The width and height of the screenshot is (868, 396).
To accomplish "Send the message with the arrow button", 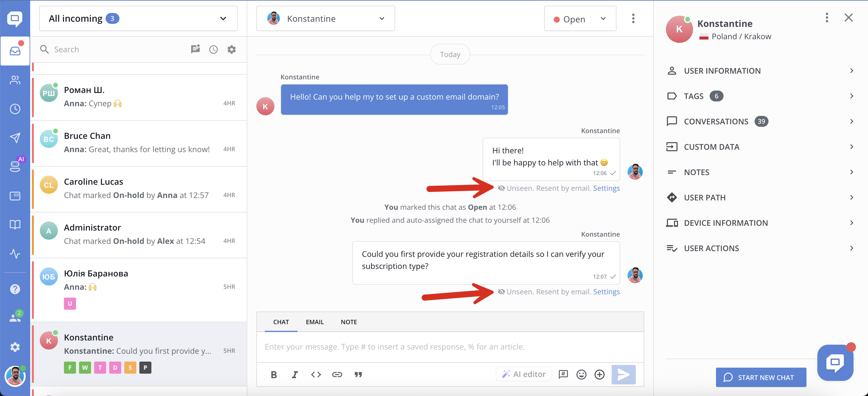I will [x=624, y=374].
